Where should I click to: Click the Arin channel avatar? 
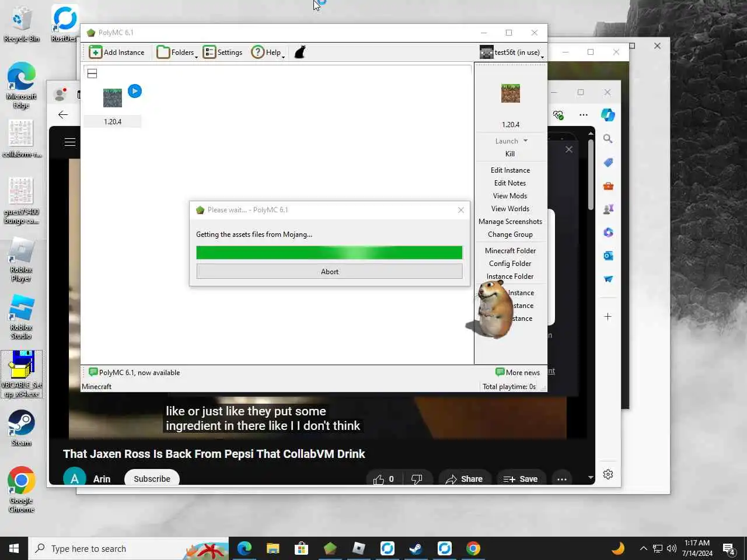75,478
